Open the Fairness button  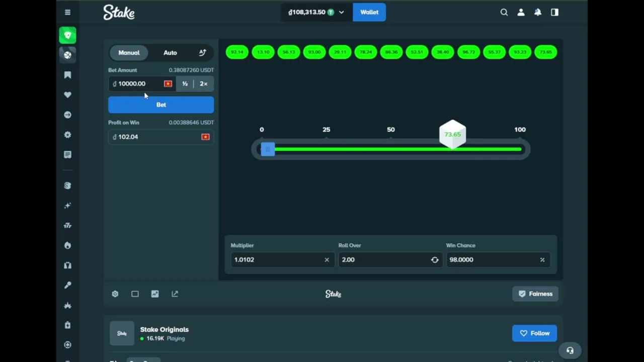click(535, 294)
